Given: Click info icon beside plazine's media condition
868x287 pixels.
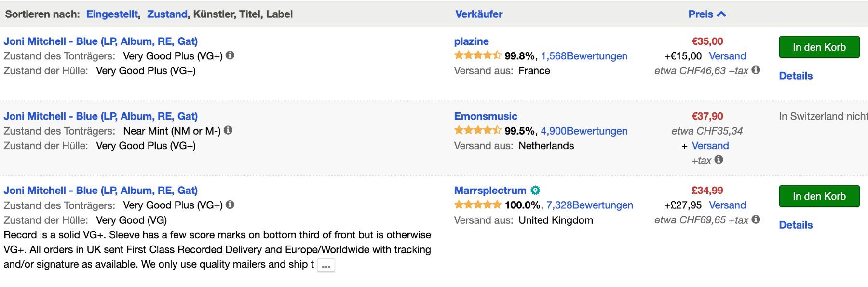Looking at the screenshot, I should point(230,55).
